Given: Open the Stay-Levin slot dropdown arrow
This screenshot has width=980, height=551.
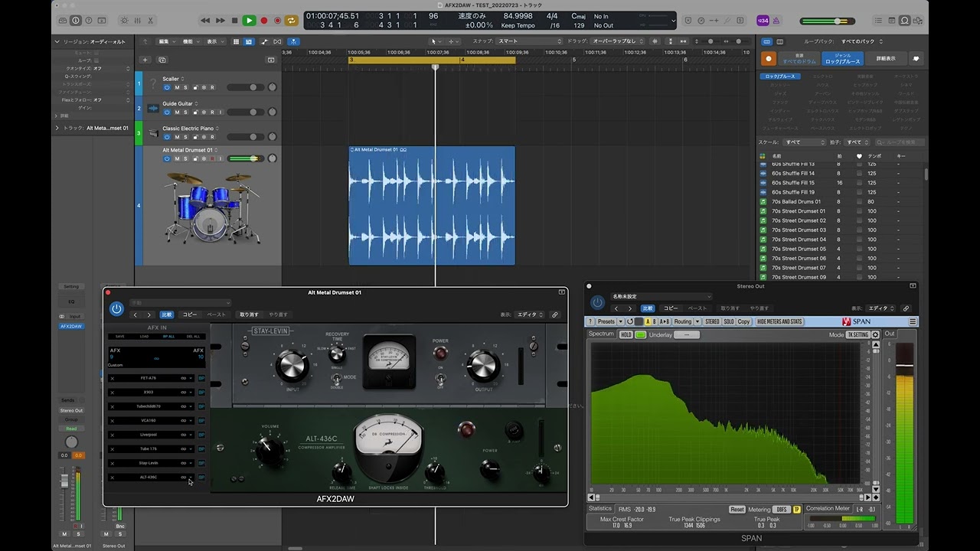Looking at the screenshot, I should click(191, 463).
